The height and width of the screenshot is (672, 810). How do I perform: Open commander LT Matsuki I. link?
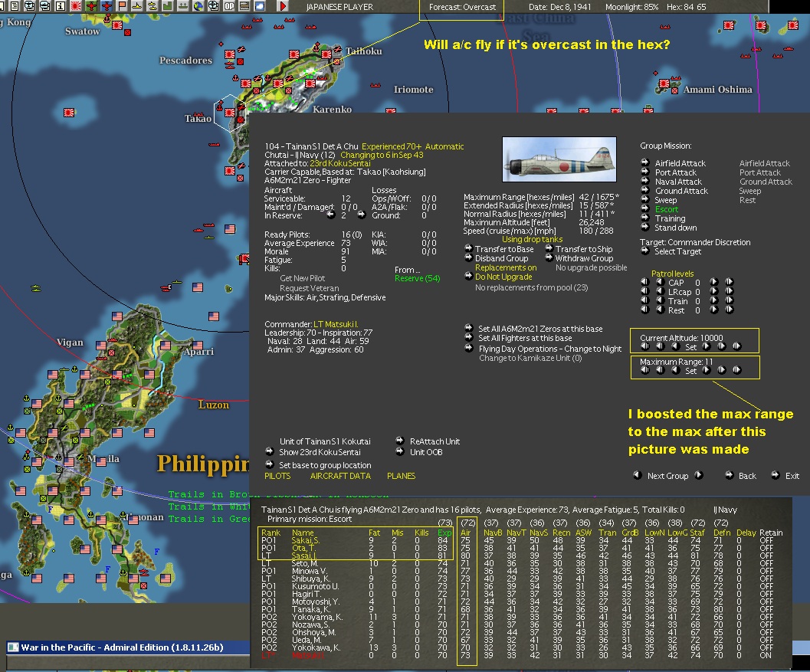(336, 324)
